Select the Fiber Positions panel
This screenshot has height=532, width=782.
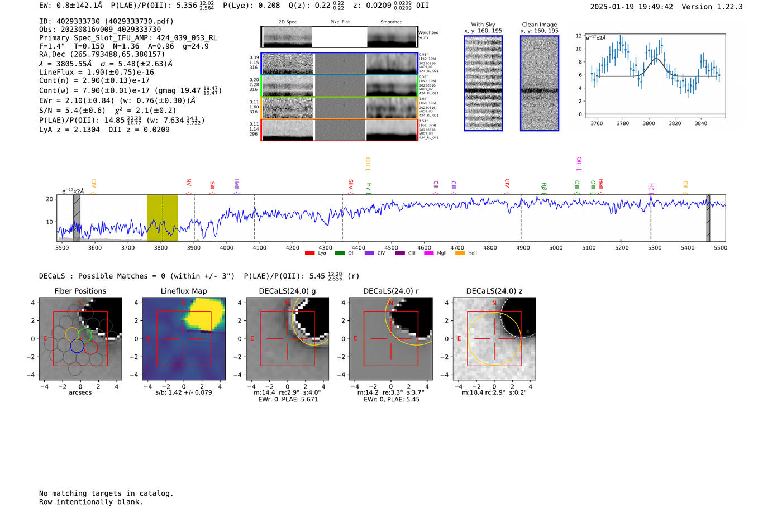tap(80, 338)
